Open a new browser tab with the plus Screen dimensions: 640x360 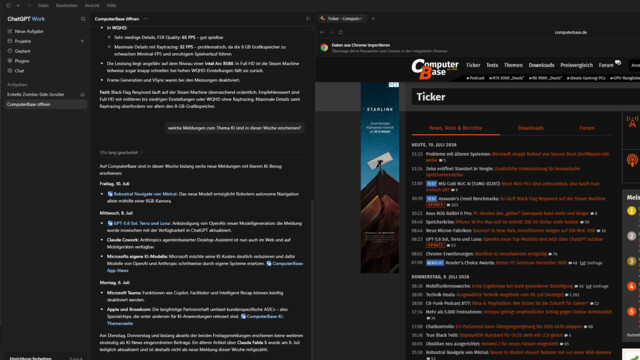point(373,18)
